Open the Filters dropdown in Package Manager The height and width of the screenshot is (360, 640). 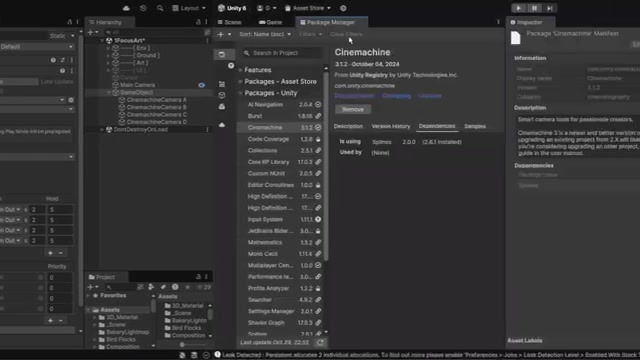(x=311, y=34)
